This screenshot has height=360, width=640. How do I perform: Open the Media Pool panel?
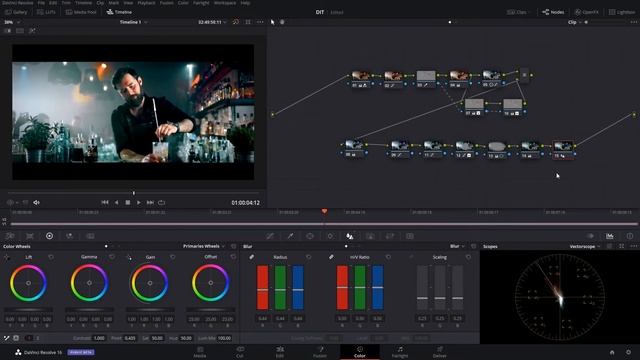pyautogui.click(x=81, y=12)
